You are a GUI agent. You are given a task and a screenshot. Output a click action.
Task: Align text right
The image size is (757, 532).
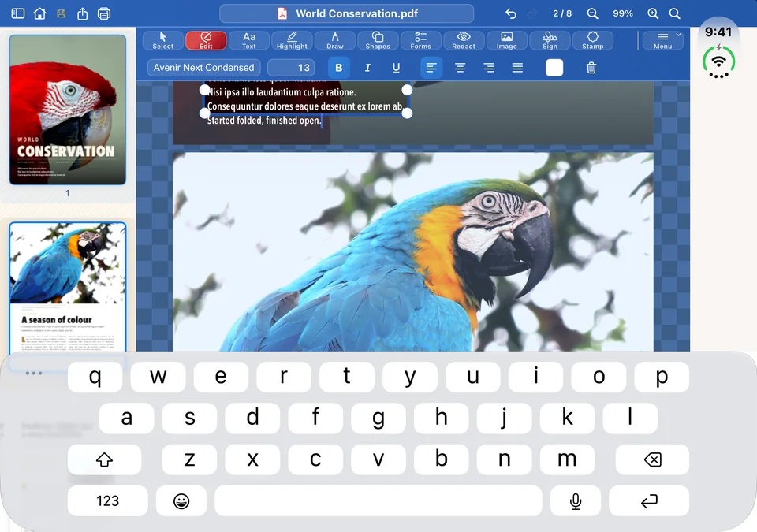click(489, 68)
